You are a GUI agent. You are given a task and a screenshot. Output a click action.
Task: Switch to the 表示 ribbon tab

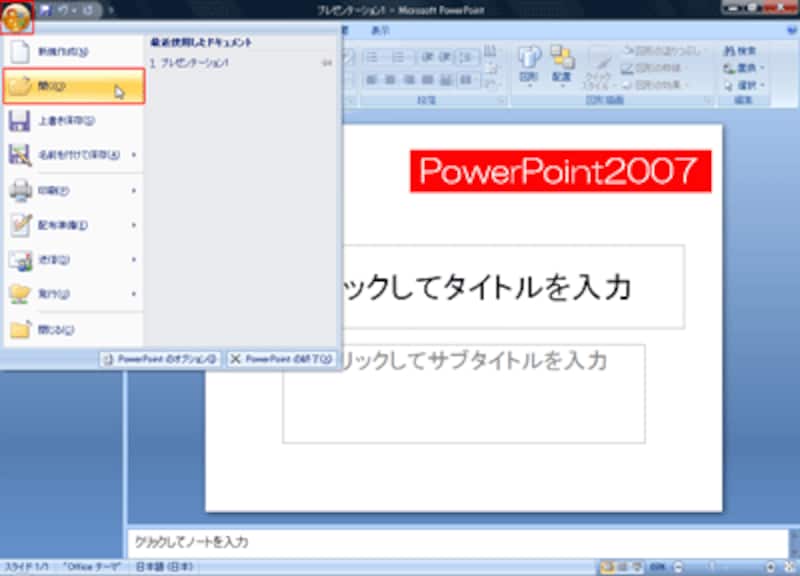[x=380, y=31]
